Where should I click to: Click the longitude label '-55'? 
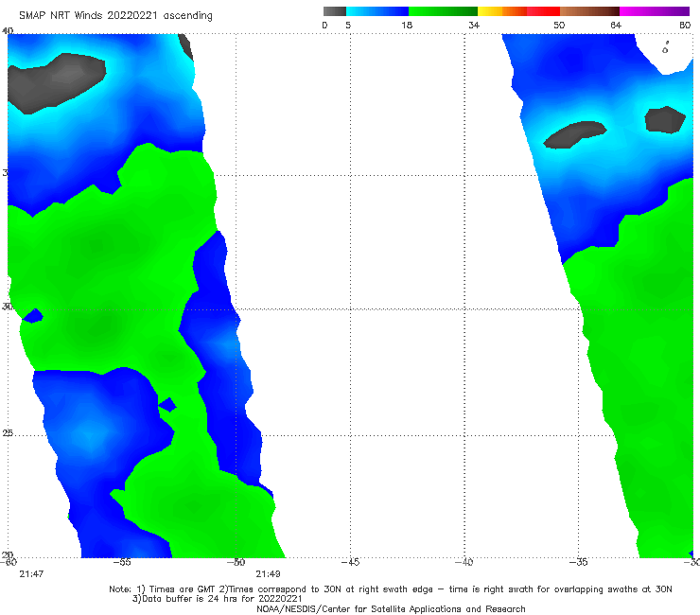pyautogui.click(x=122, y=562)
